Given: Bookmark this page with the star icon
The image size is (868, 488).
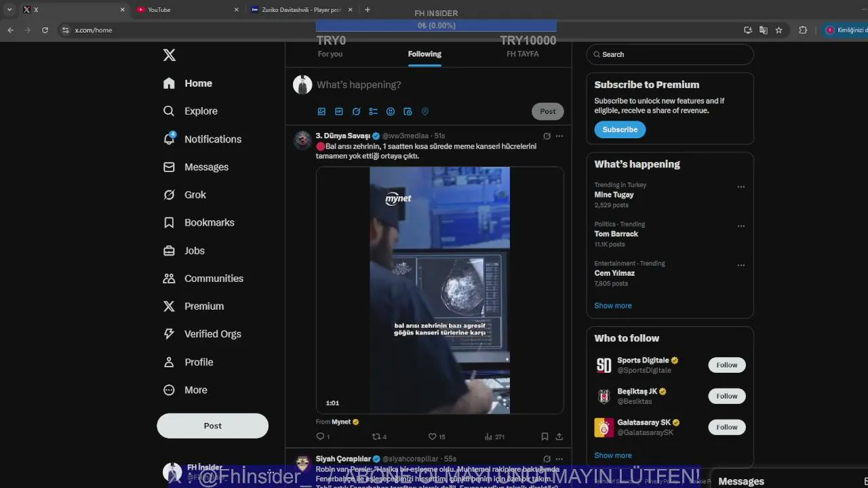Looking at the screenshot, I should [778, 30].
